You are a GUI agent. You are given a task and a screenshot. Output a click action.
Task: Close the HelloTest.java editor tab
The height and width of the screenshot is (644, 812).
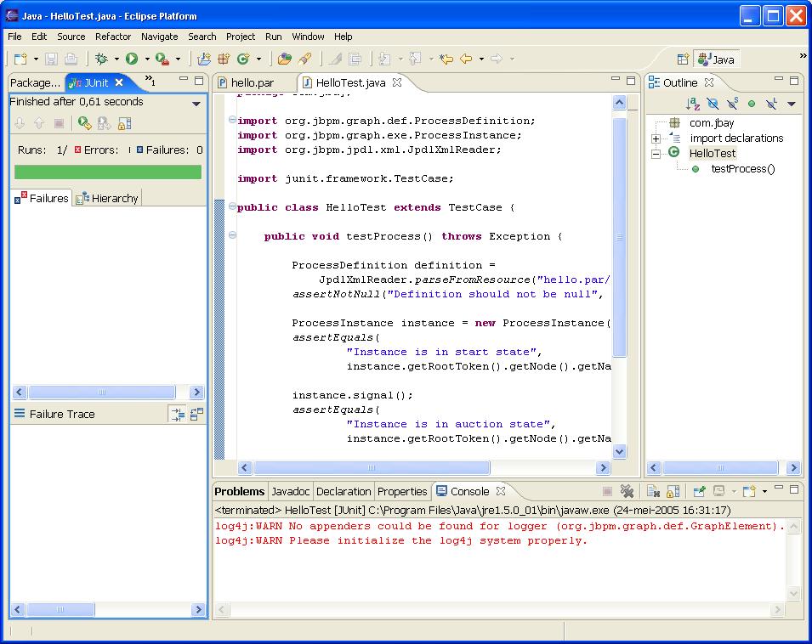pyautogui.click(x=397, y=82)
